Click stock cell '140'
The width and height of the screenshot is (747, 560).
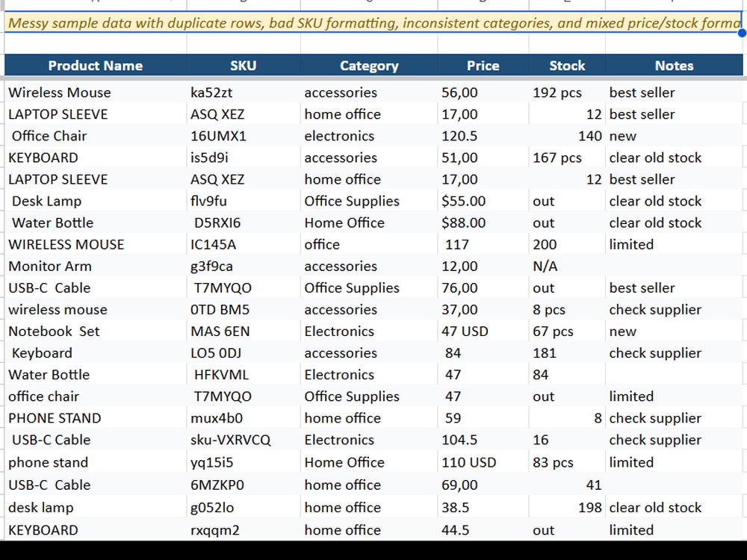[x=567, y=136]
